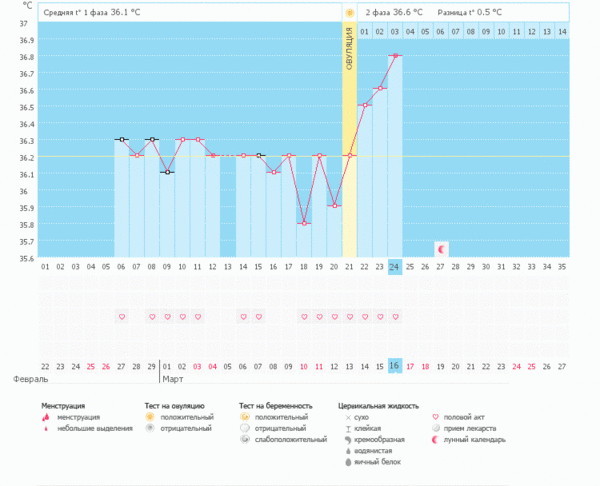Click the heart icon under cycle day 09
The image size is (600, 486).
(x=168, y=317)
